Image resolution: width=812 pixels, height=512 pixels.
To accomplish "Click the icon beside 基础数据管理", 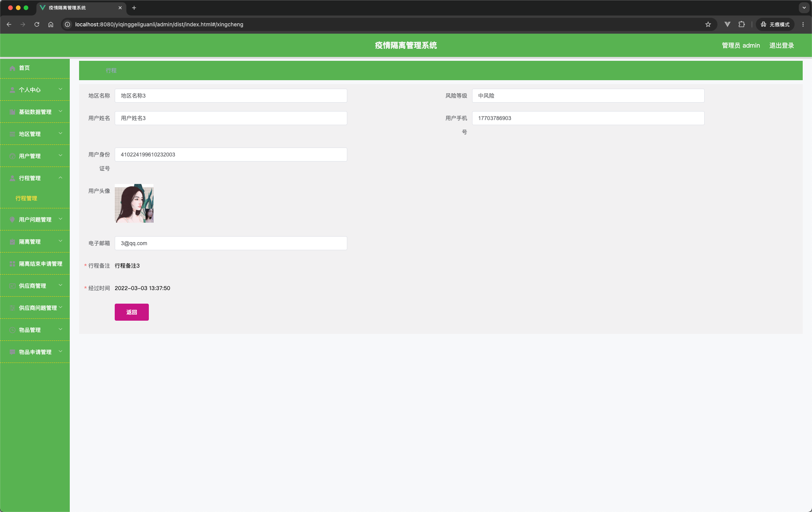I will (12, 112).
